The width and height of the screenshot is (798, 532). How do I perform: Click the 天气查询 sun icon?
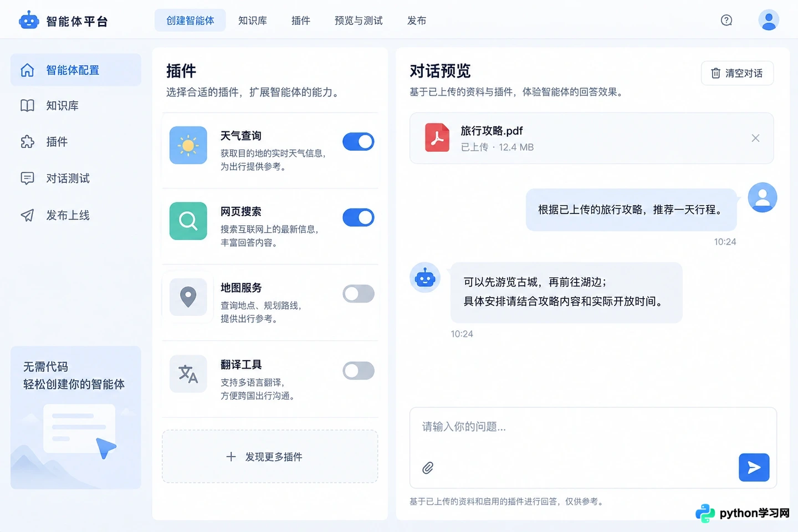coord(188,145)
